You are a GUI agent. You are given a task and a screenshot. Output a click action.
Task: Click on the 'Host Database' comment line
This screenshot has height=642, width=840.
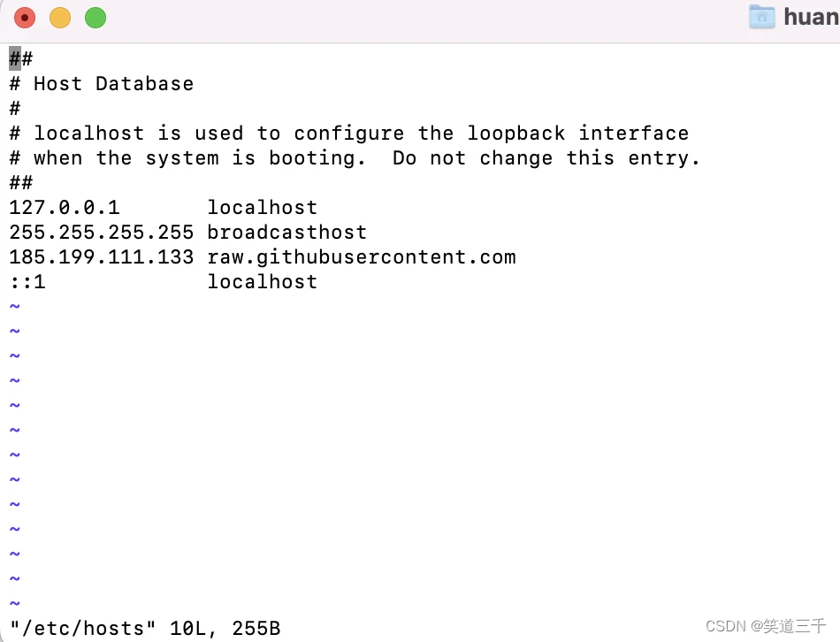(102, 84)
